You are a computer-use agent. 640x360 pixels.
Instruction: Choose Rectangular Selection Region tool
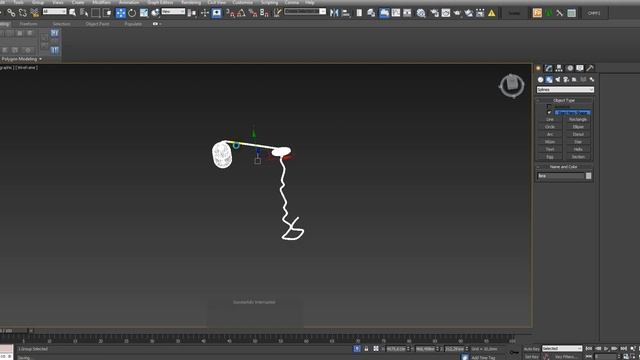(96, 13)
